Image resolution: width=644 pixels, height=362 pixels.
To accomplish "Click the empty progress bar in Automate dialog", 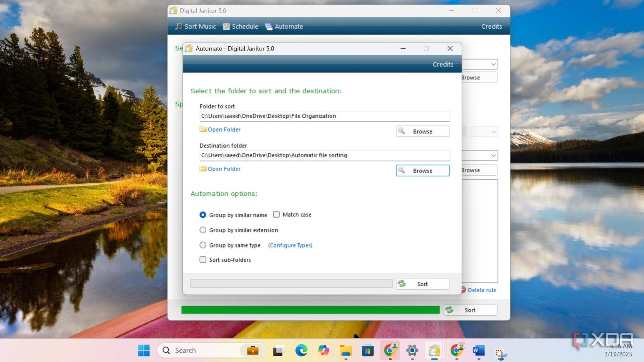I will point(291,284).
